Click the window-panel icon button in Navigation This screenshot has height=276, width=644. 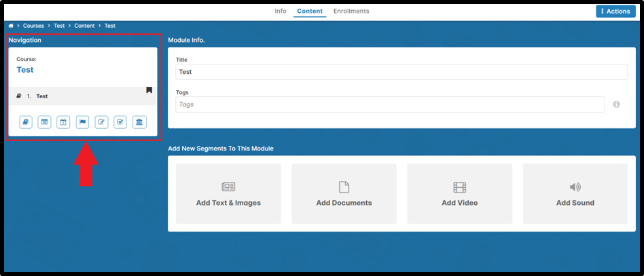(44, 122)
